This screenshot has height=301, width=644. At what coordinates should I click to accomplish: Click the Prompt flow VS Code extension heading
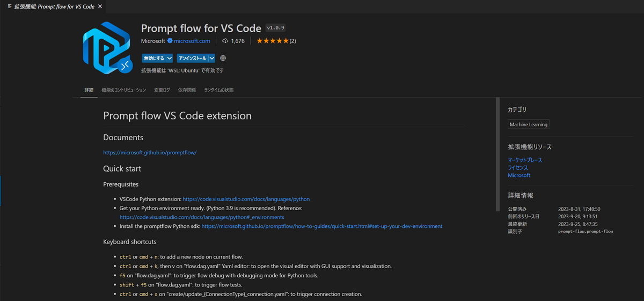point(177,116)
